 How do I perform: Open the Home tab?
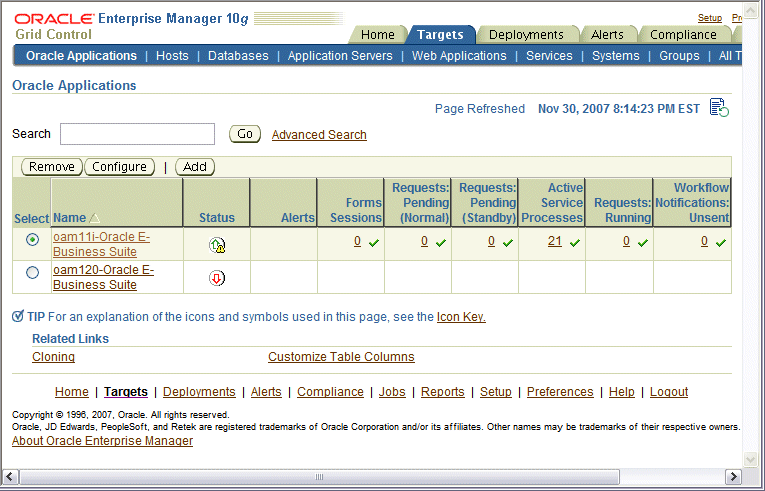(378, 35)
